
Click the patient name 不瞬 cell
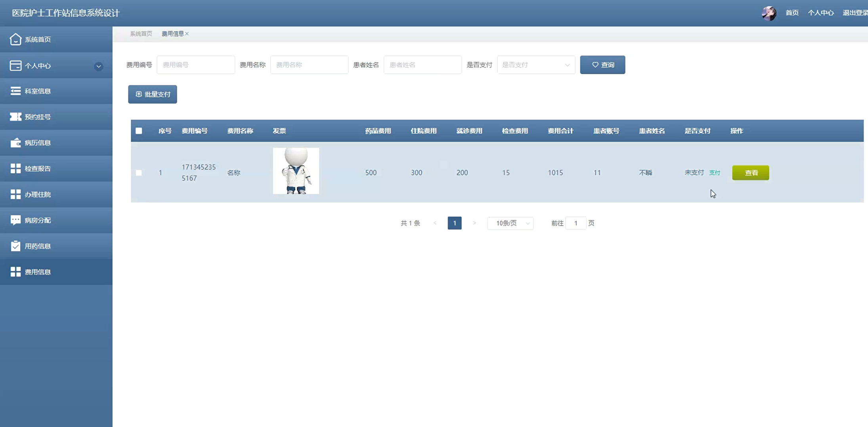645,172
